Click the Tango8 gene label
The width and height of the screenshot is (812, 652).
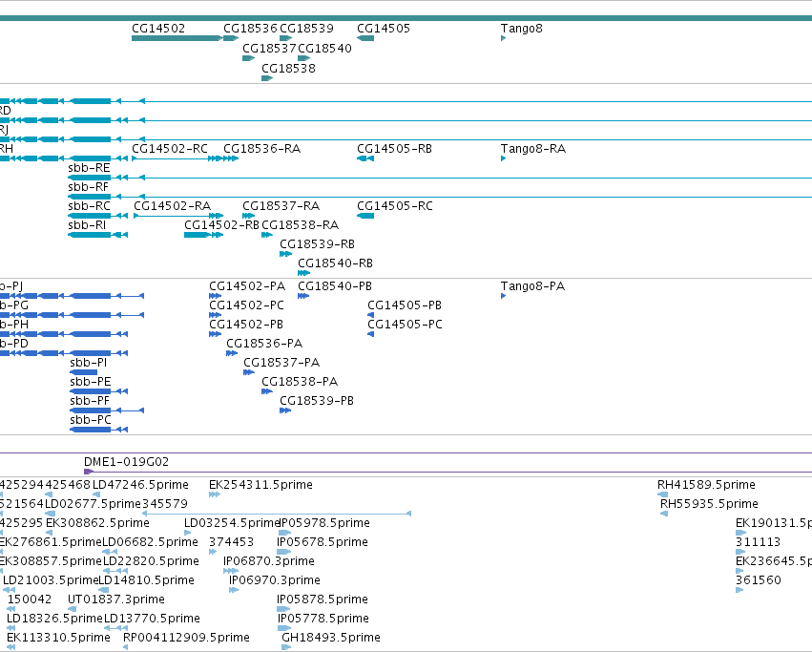[x=522, y=29]
